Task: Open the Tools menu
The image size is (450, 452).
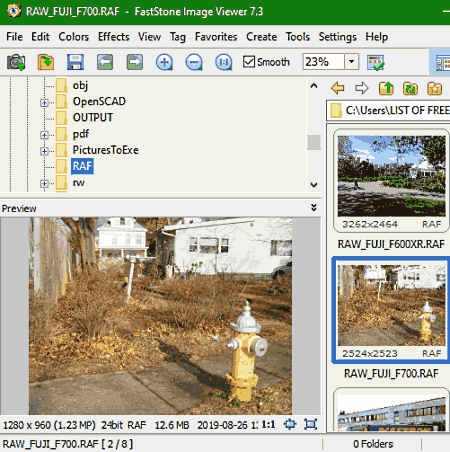Action: (x=298, y=37)
